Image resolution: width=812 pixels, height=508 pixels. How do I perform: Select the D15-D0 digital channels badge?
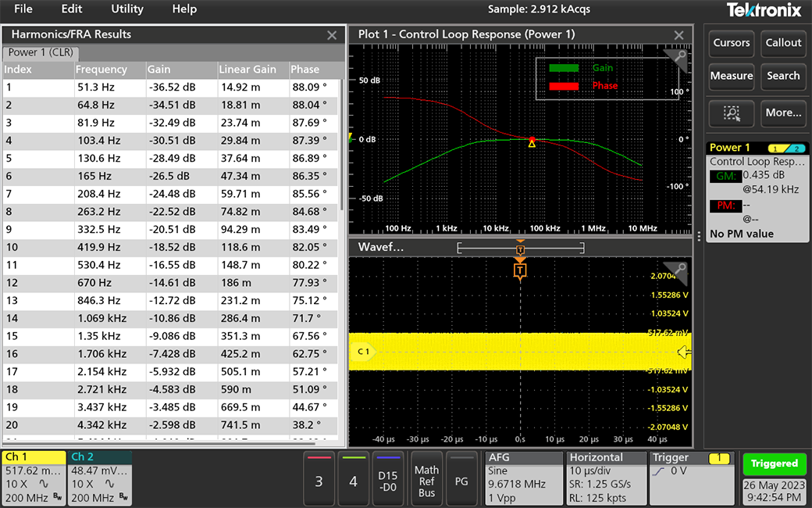click(x=388, y=478)
